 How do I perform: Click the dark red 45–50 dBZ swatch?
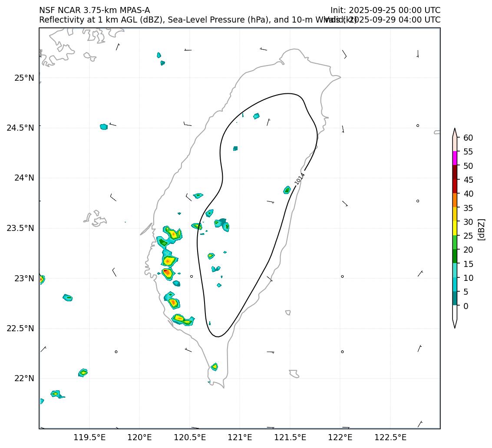(455, 172)
